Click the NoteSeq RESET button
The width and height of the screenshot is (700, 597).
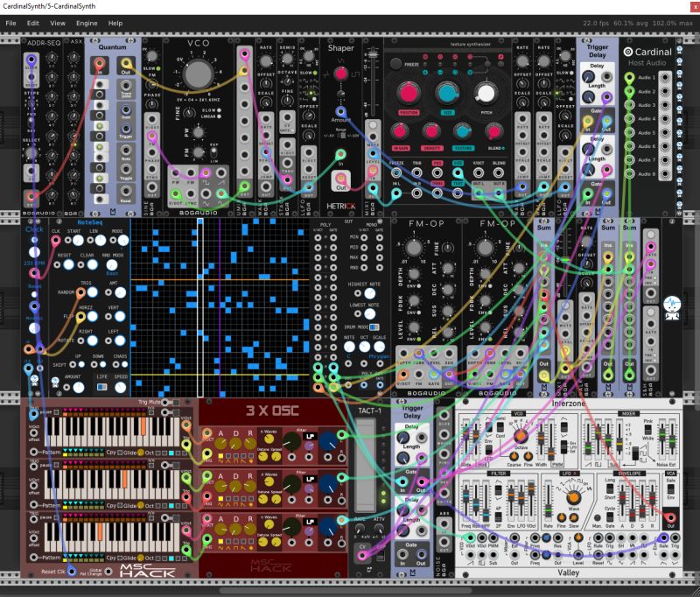click(x=68, y=264)
